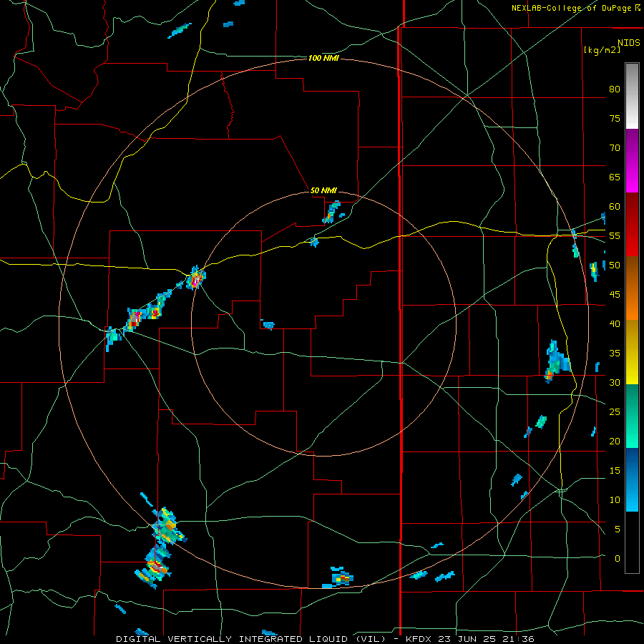Click the [kg/m2] units label
644x644 pixels.
(602, 50)
